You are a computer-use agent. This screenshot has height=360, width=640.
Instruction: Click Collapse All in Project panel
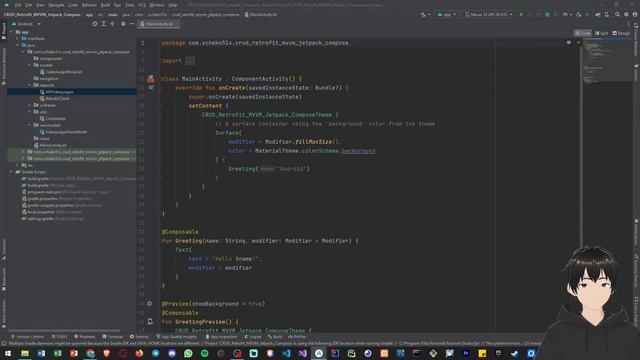click(113, 24)
